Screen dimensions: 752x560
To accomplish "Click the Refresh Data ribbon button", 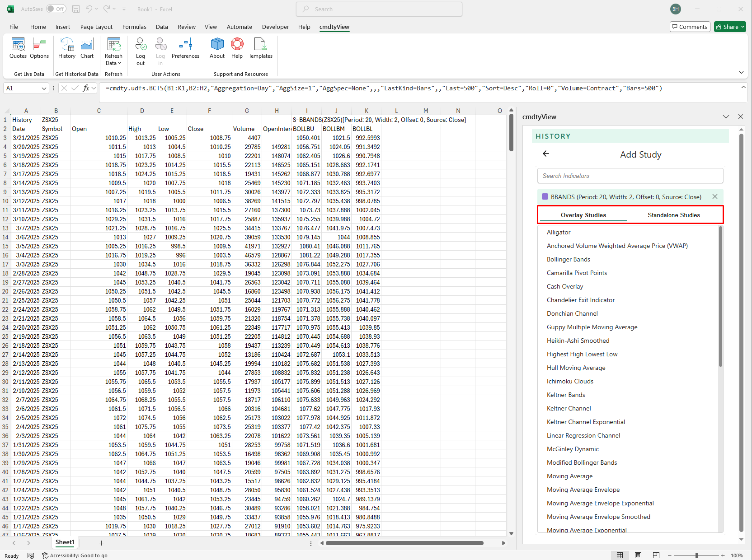I will point(113,51).
